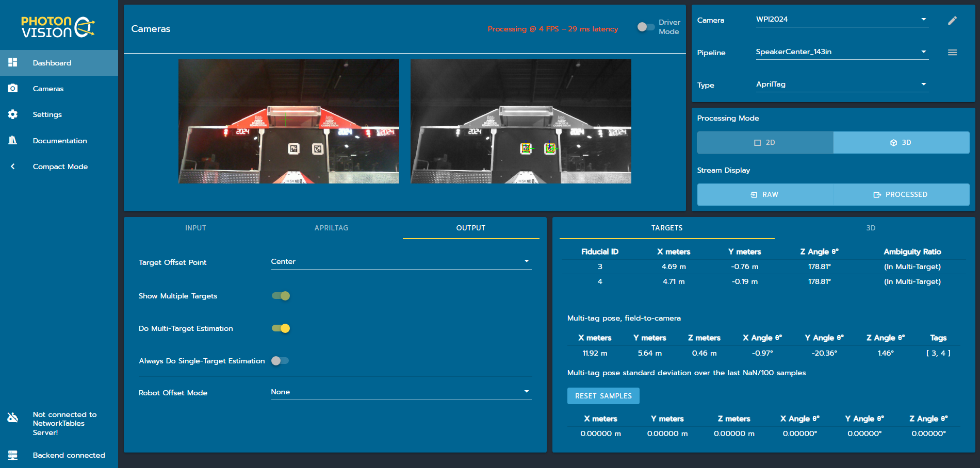Open Target Offset Point dropdown

coord(401,262)
